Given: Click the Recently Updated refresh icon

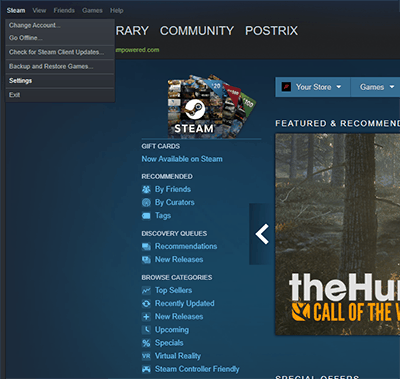Looking at the screenshot, I should [146, 304].
